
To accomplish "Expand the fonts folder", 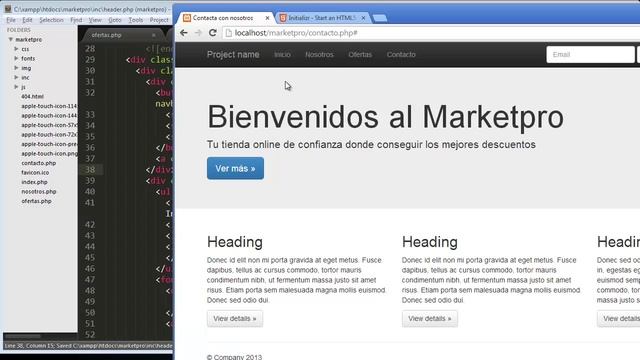I will click(x=16, y=58).
